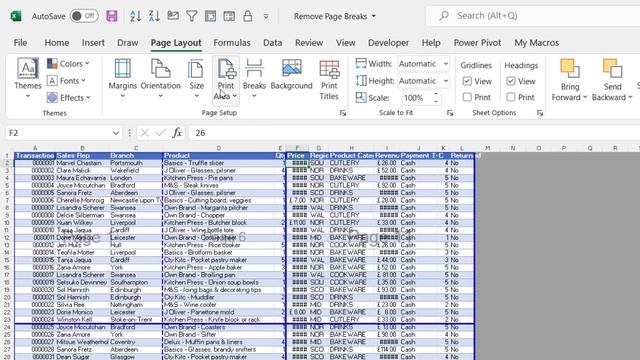Toggle the AutoSave switch

84,16
